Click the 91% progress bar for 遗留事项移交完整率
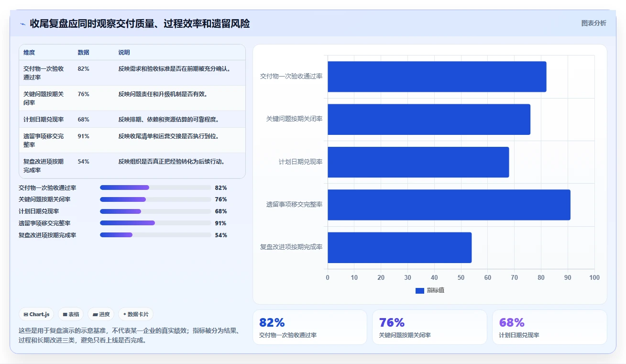The width and height of the screenshot is (626, 364). (155, 223)
